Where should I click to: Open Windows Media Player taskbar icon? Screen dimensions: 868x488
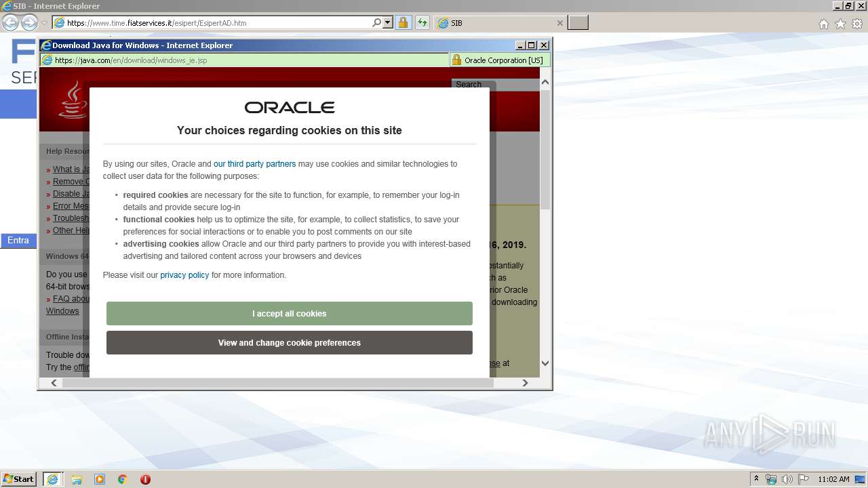click(100, 479)
